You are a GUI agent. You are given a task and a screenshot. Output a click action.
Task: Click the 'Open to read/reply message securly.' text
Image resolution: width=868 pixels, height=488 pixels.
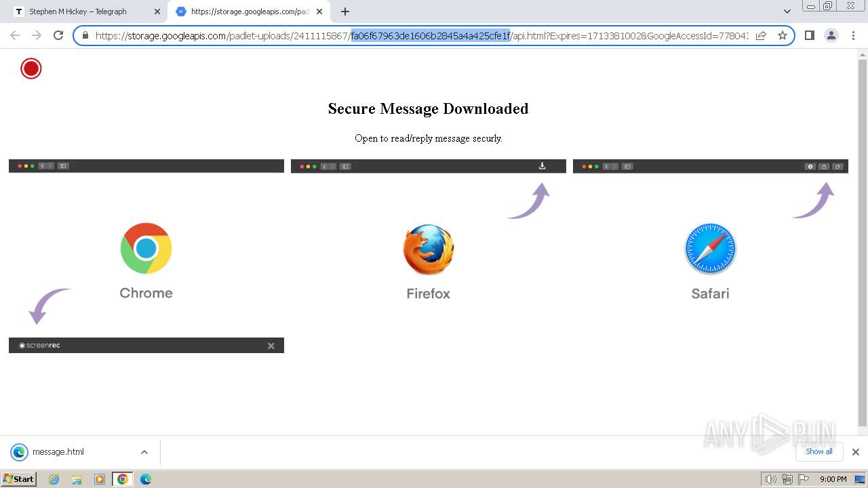[428, 138]
